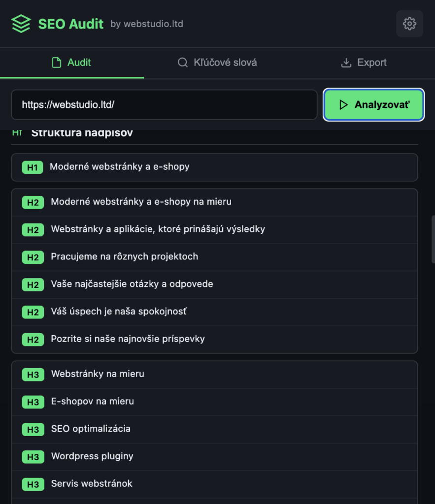435x504 pixels.
Task: Click the magnifier icon beside Kľúčové slová
Action: click(183, 63)
